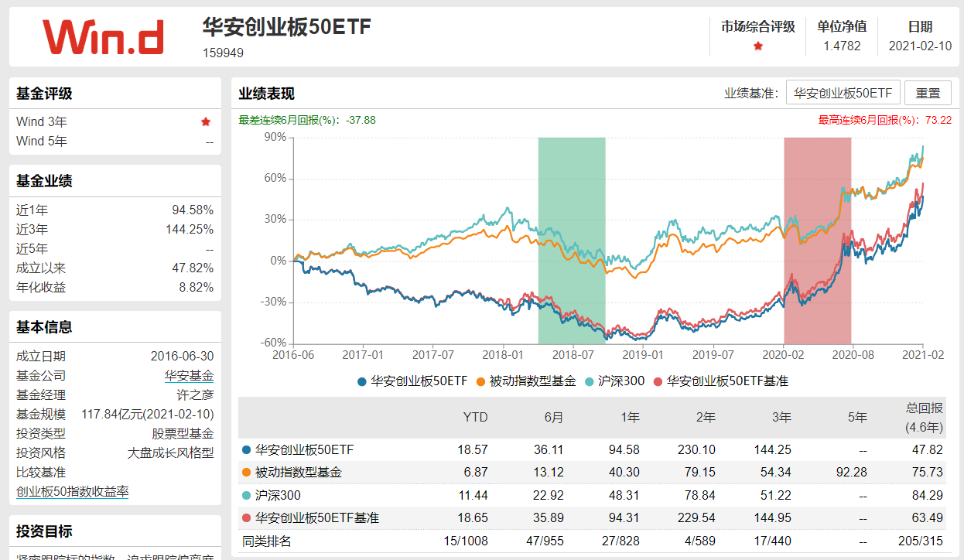Click the 总回报 (4.6年) column header

tap(924, 417)
